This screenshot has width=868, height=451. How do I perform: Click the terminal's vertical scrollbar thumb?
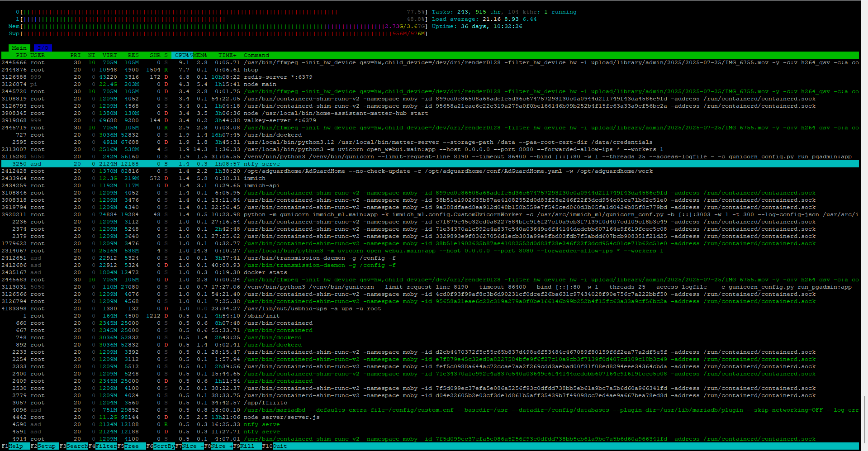pos(864,420)
